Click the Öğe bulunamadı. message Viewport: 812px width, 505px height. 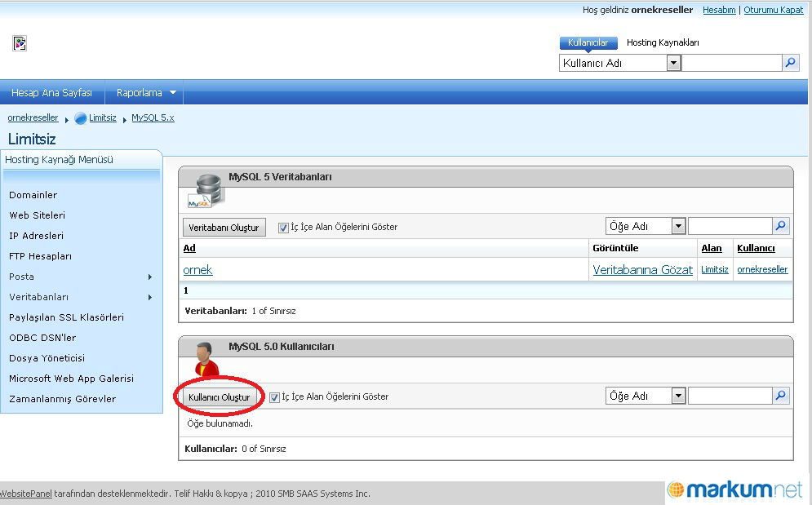[220, 423]
